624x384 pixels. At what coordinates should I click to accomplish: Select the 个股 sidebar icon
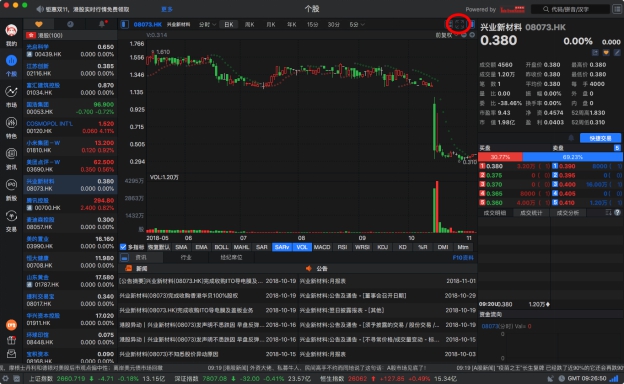click(x=11, y=61)
